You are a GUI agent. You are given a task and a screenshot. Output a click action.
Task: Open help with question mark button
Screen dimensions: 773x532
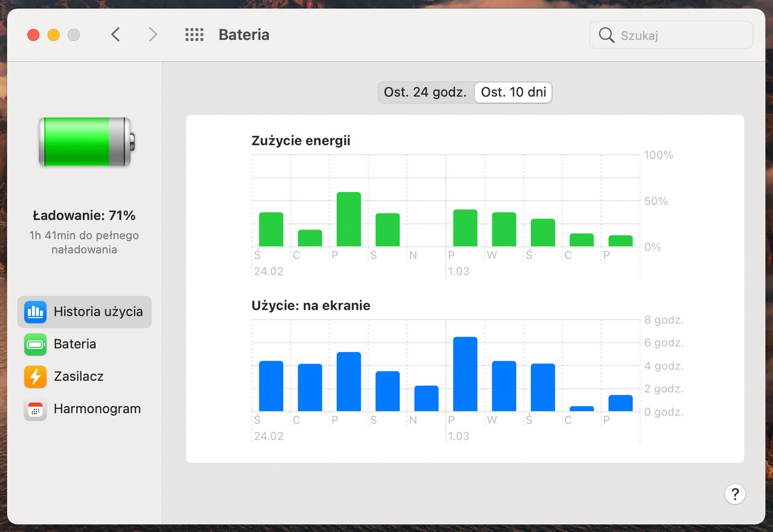pyautogui.click(x=735, y=495)
